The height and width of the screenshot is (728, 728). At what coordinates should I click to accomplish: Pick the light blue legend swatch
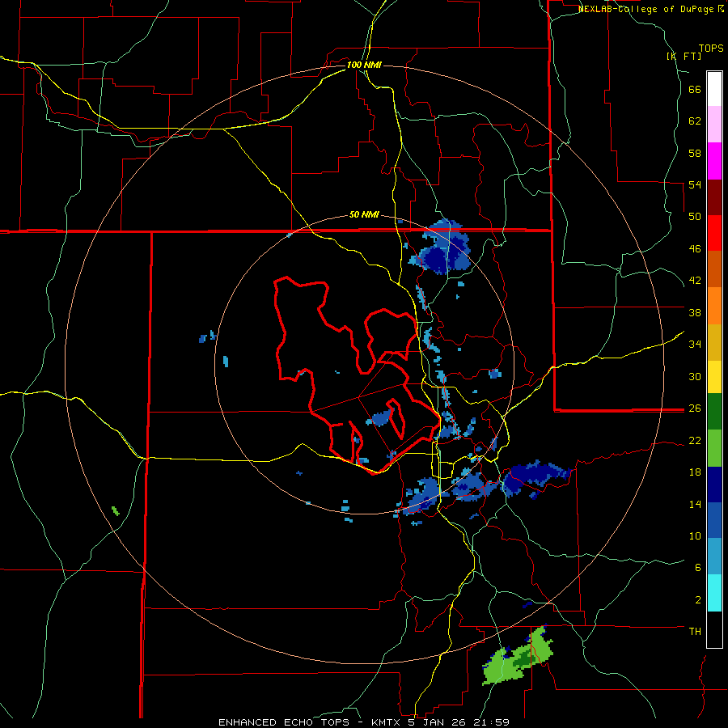pyautogui.click(x=714, y=557)
